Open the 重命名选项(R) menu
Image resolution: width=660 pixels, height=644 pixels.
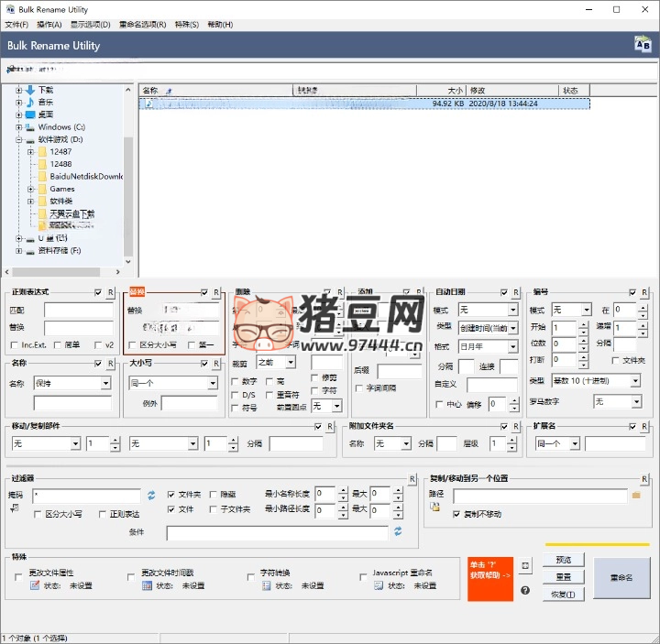(x=143, y=25)
